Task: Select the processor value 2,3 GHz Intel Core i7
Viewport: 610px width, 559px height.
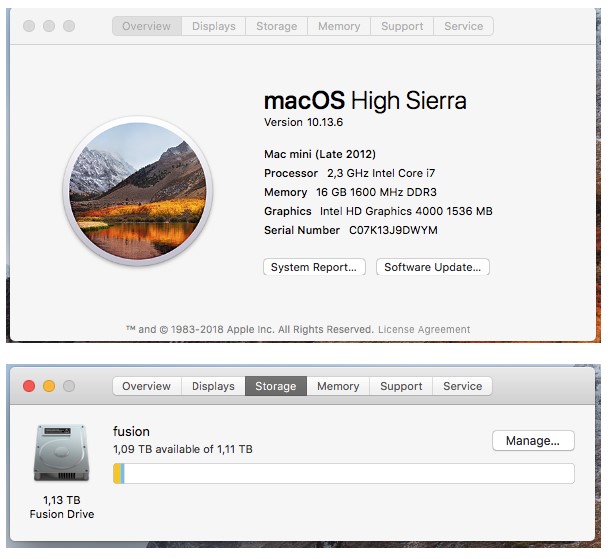Action: 381,173
